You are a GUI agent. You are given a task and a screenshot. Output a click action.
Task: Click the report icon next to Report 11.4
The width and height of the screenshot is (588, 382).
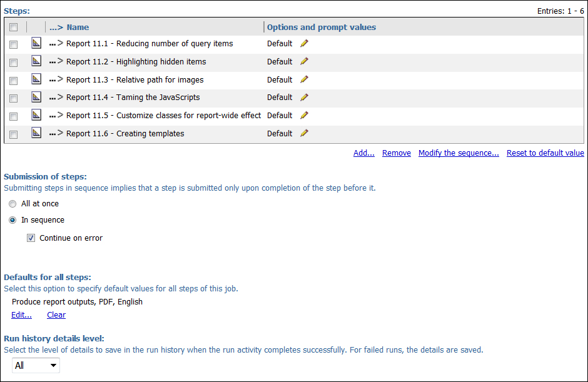pos(36,97)
